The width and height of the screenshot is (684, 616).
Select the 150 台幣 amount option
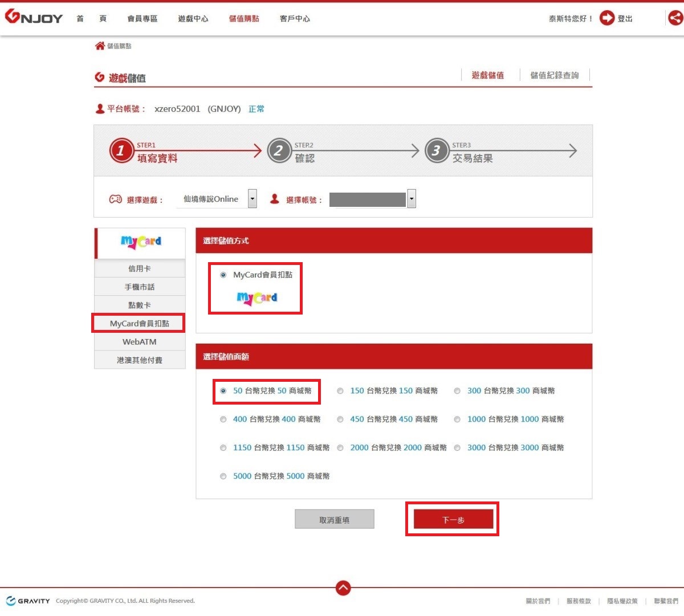pos(340,391)
